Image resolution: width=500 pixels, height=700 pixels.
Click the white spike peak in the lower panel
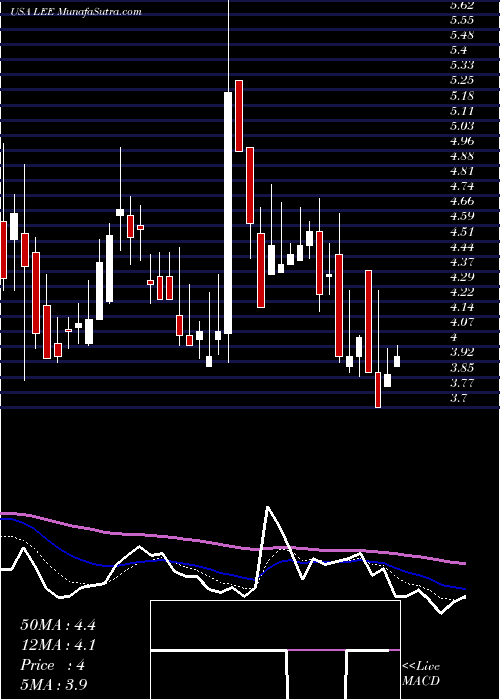coord(267,508)
